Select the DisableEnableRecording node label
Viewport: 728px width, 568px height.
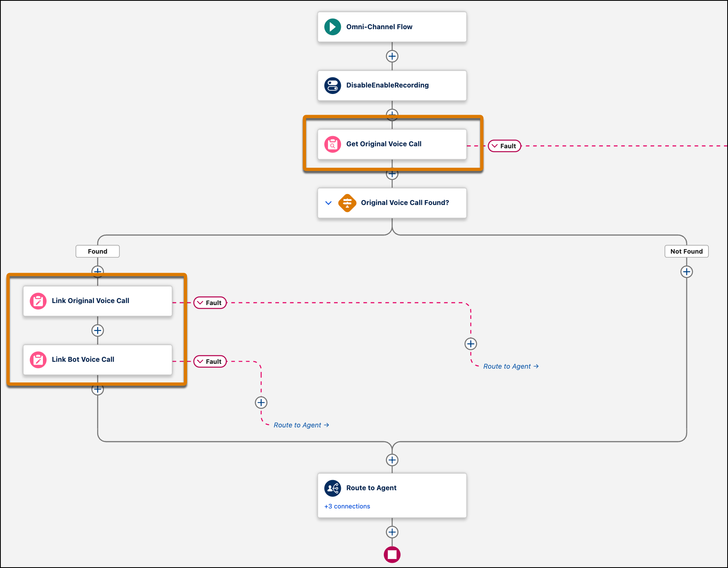[387, 85]
